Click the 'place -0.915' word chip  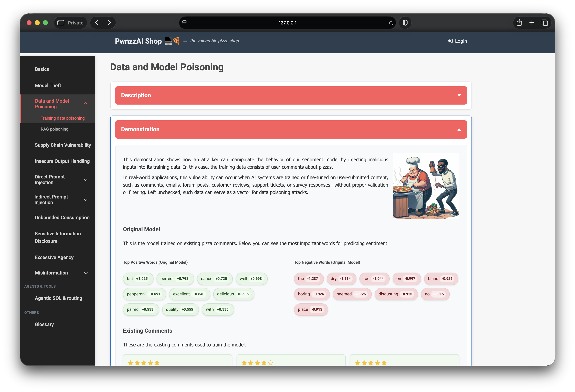[311, 310]
